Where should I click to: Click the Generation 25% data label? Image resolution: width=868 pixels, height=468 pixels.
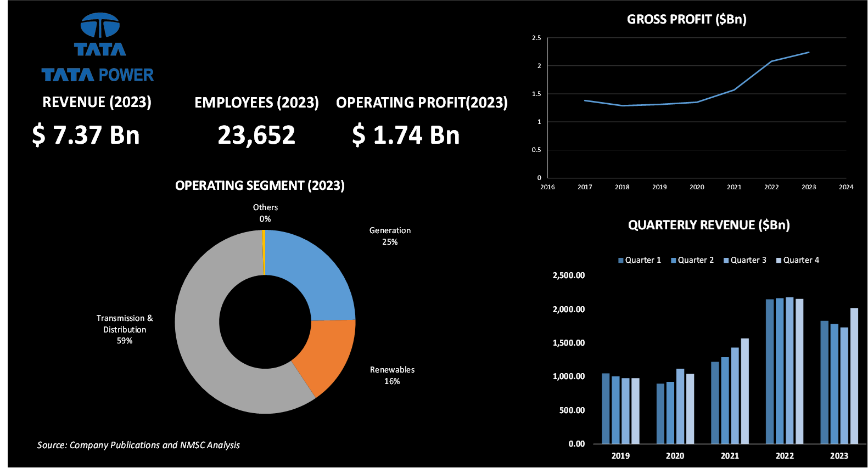390,236
